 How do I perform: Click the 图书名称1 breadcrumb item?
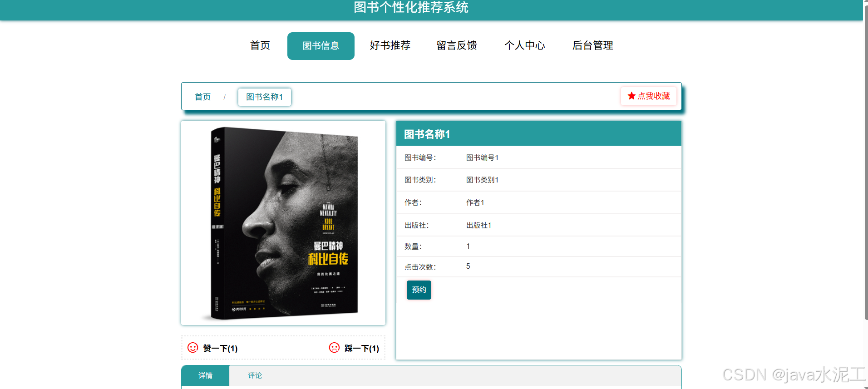tap(265, 97)
